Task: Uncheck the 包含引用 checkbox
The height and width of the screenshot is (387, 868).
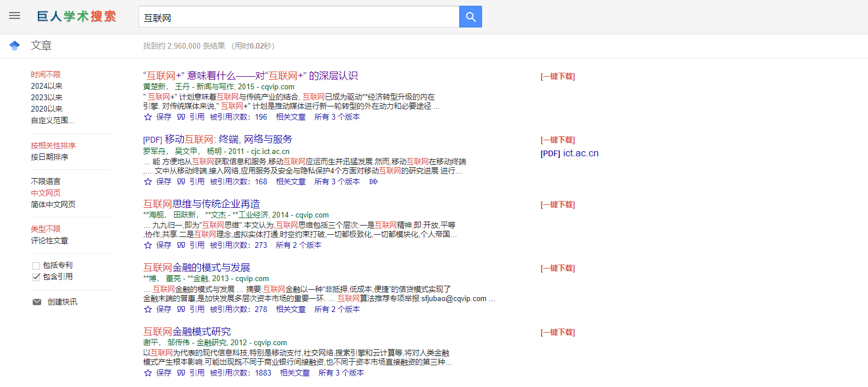Action: coord(36,277)
